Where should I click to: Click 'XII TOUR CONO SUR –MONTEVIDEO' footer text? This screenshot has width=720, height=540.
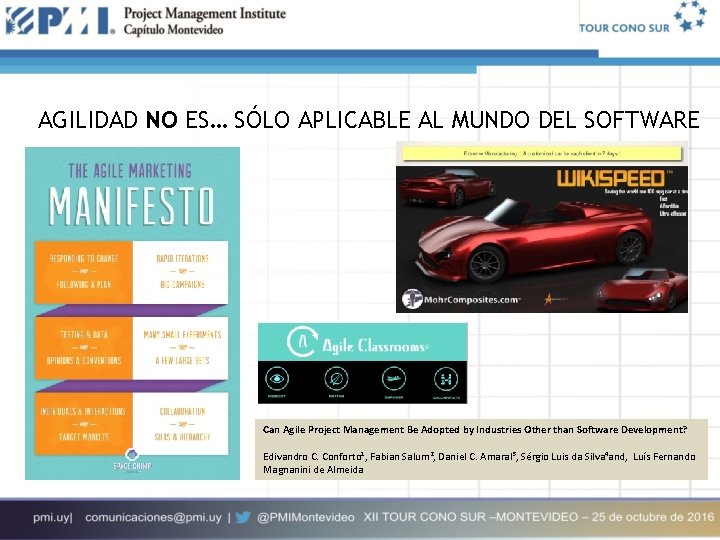pyautogui.click(x=471, y=517)
